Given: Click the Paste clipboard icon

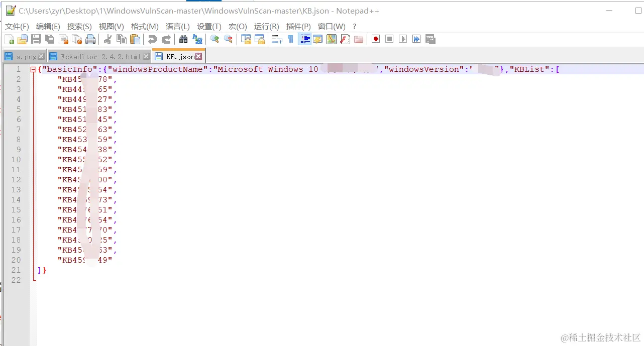Looking at the screenshot, I should [135, 39].
